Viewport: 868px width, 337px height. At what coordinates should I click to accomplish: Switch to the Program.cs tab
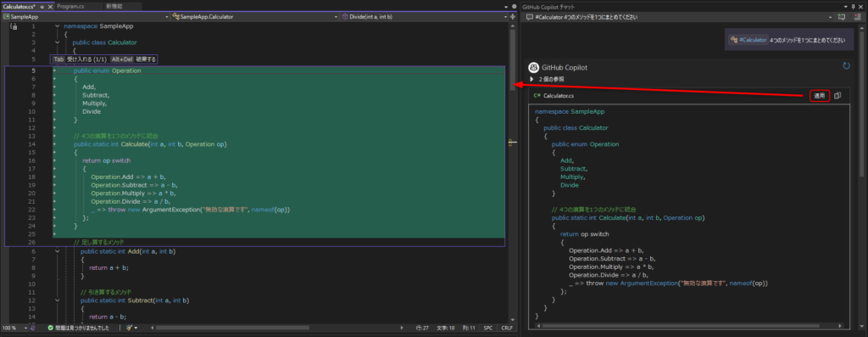70,6
